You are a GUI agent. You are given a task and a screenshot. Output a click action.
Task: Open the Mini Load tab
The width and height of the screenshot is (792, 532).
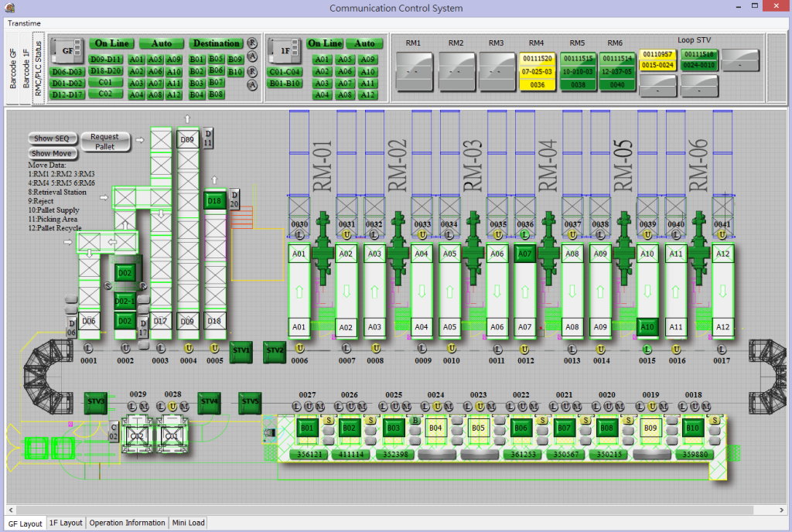[x=189, y=523]
